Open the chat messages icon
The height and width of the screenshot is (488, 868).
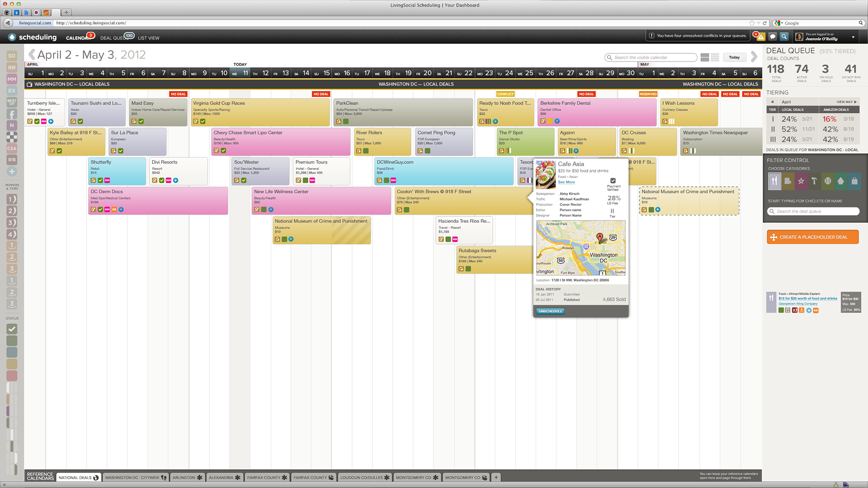[x=773, y=37]
